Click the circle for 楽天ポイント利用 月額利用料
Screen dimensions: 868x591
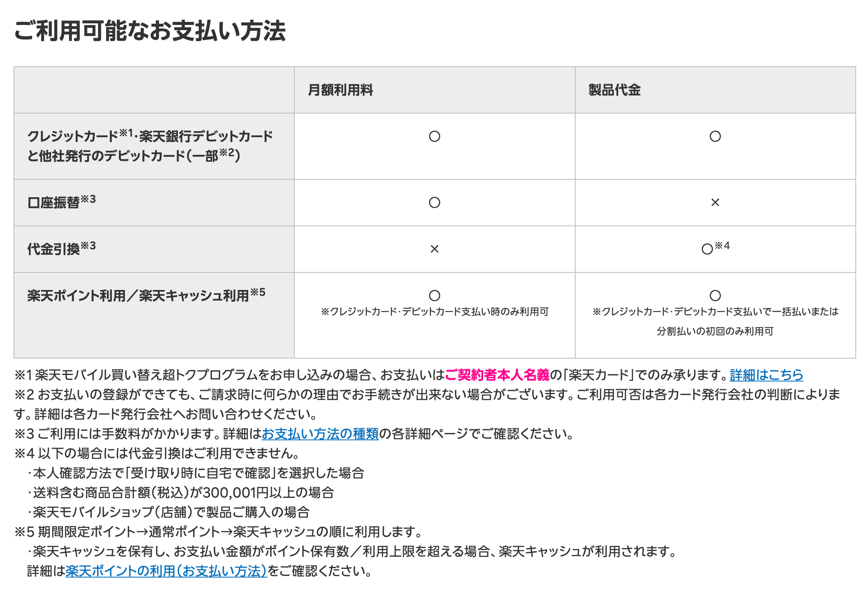point(434,295)
